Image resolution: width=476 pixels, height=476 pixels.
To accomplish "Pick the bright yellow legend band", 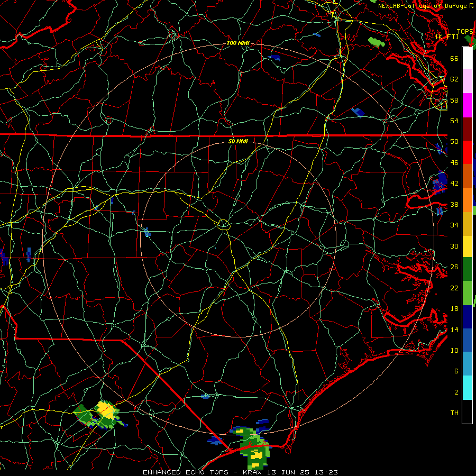I will [467, 246].
